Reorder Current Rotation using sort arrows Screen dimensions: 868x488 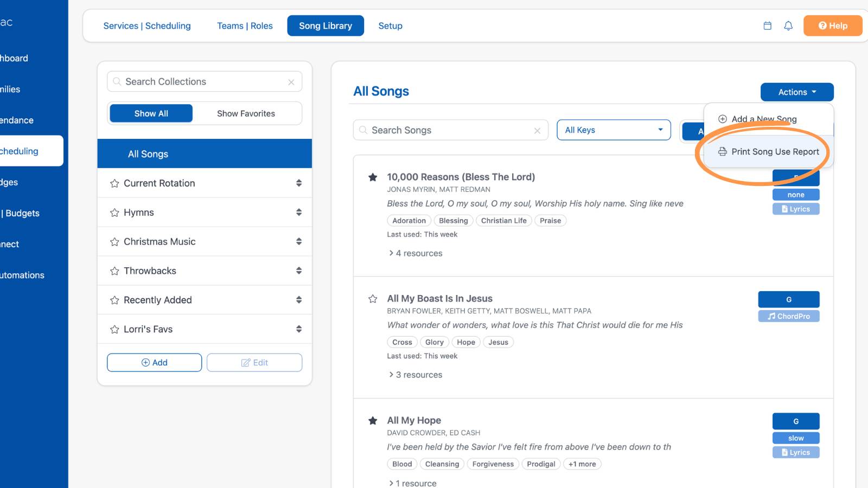click(299, 183)
